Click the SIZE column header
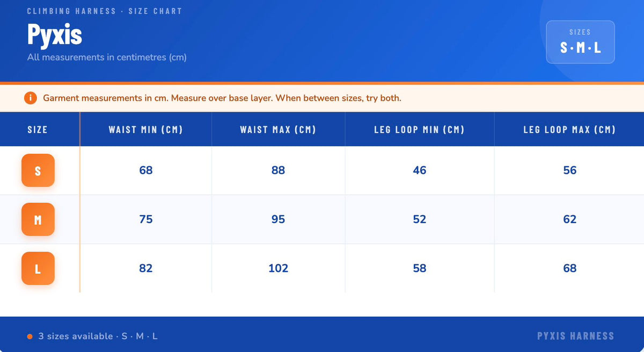 tap(38, 129)
